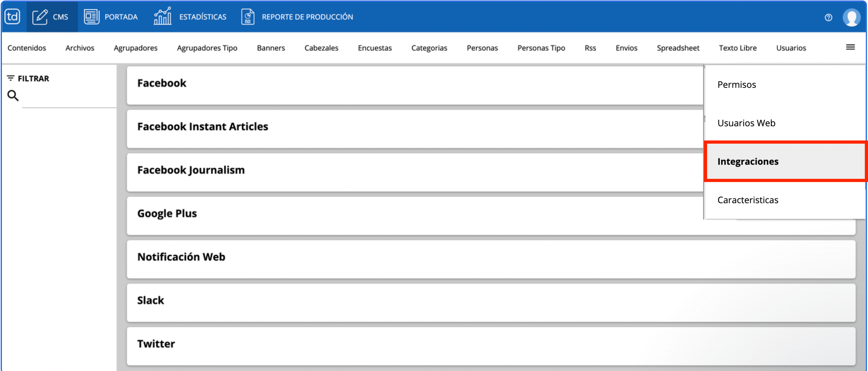868x371 pixels.
Task: Select Usuarios Web menu entry
Action: pyautogui.click(x=746, y=123)
